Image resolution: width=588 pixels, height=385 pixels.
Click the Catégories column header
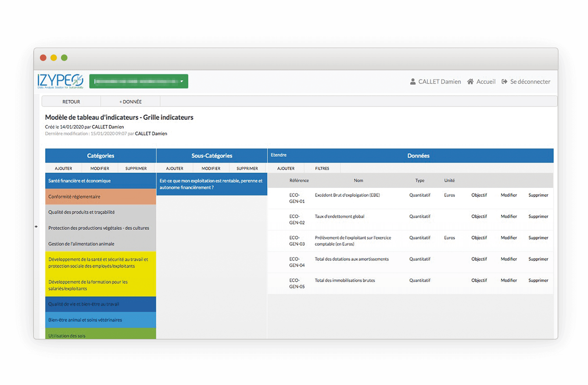coord(100,156)
